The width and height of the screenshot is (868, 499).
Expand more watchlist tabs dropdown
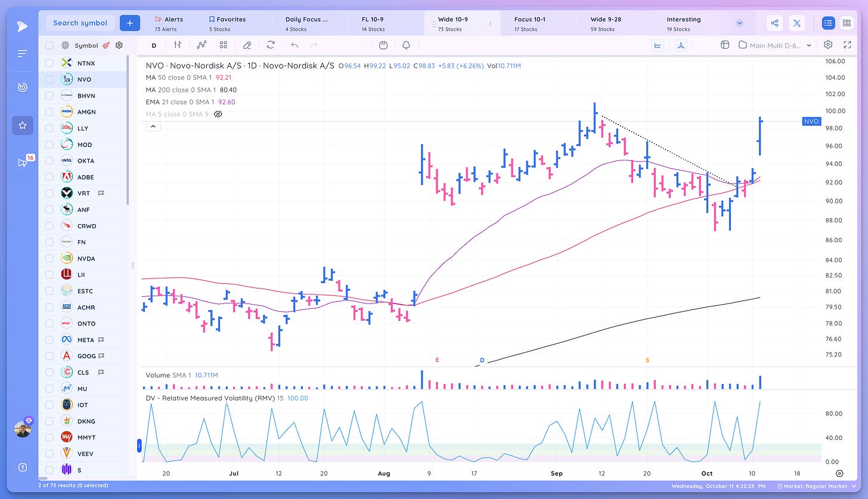(x=739, y=23)
